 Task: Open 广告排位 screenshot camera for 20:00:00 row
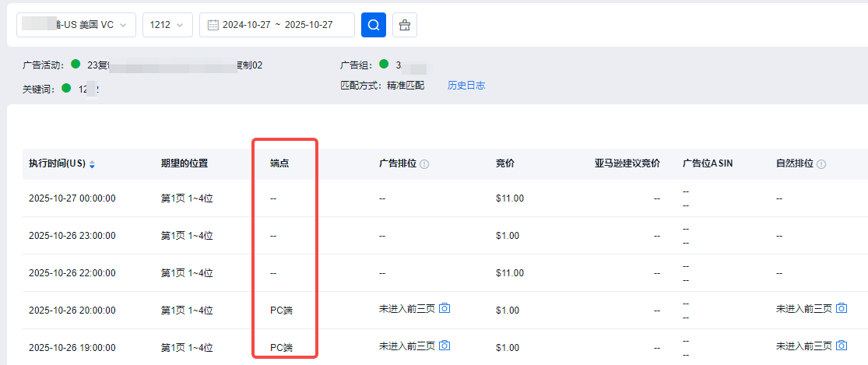(445, 308)
